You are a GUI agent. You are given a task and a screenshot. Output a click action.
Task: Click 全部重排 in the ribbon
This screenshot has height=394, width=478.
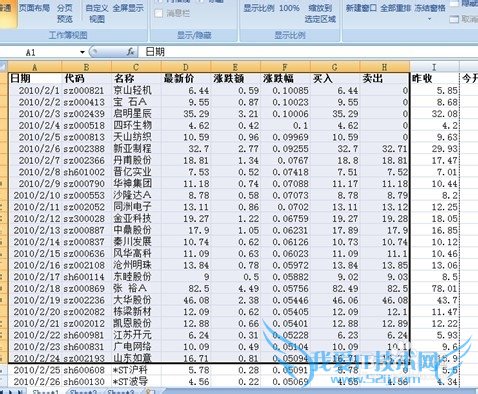pos(396,8)
